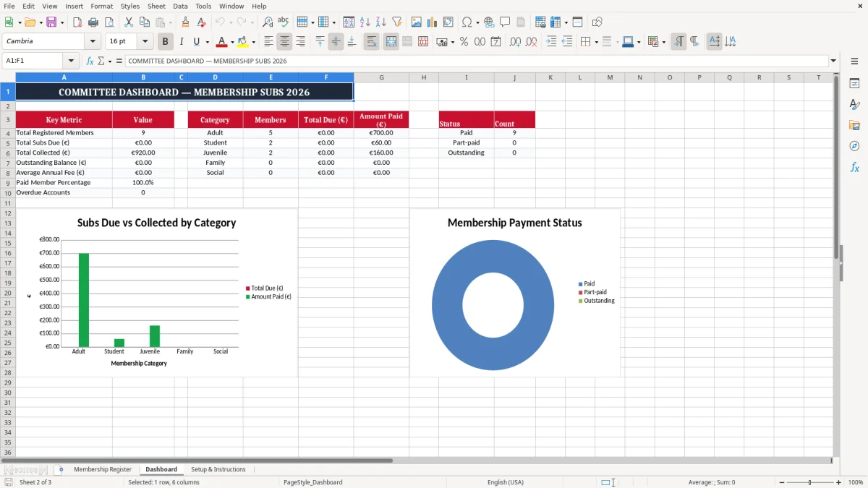This screenshot has width=868, height=488.
Task: Click the Save document icon
Action: (x=51, y=22)
